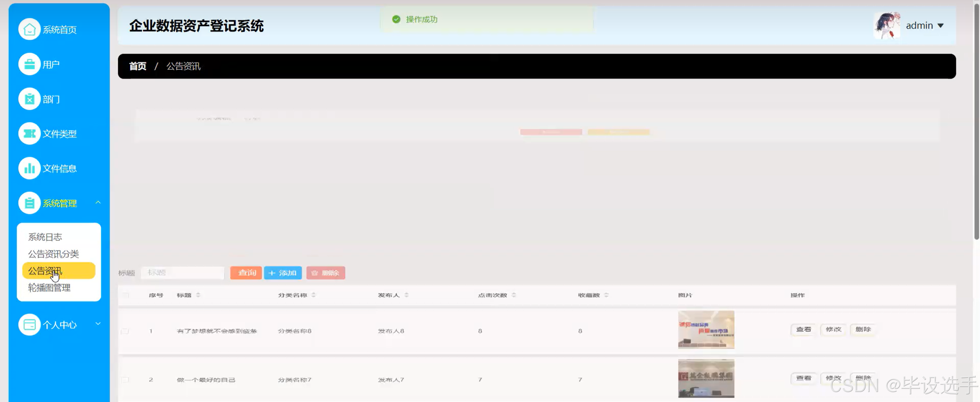
Task: Click the 系统首页 home icon
Action: coord(29,29)
